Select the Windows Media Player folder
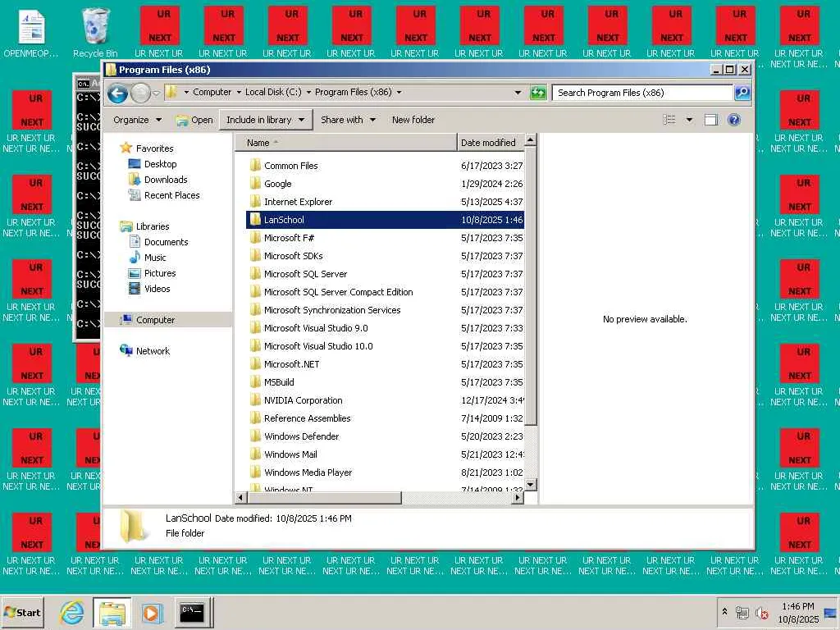The width and height of the screenshot is (840, 630). click(308, 472)
